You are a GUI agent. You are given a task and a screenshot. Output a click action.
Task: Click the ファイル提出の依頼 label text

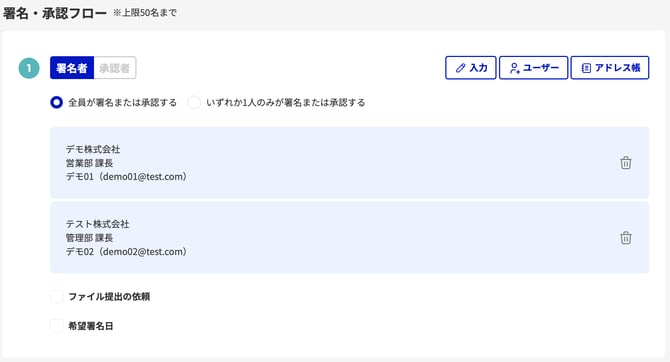tap(109, 296)
